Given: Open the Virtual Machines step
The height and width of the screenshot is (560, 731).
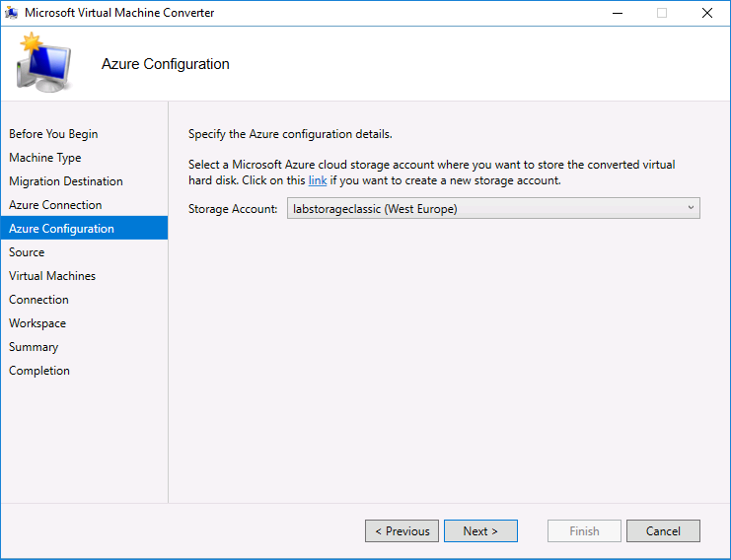Looking at the screenshot, I should pos(52,276).
